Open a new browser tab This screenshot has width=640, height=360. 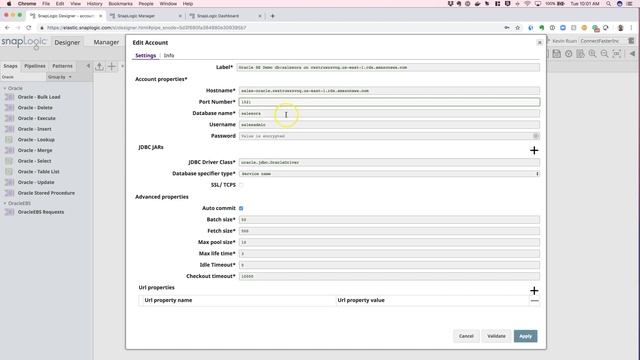272,16
